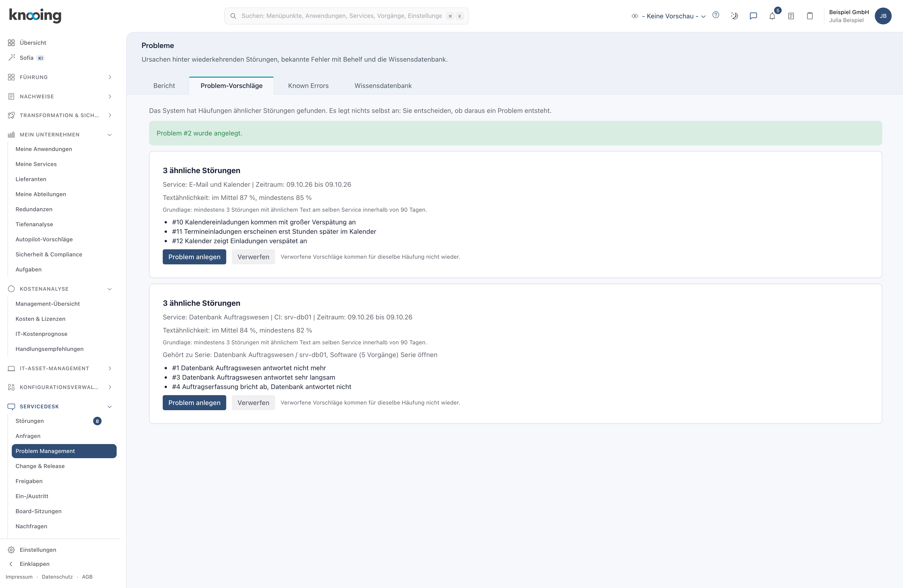903x588 pixels.
Task: Collapse the Servicedesk section chevron
Action: pyautogui.click(x=110, y=407)
